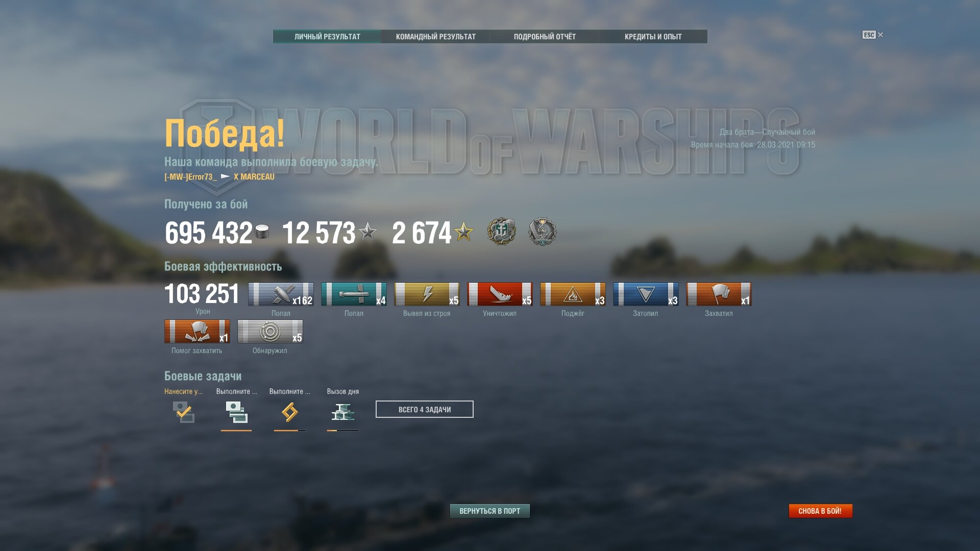Viewport: 980px width, 551px height.
Task: Select the Захватил capture ribbon
Action: click(719, 294)
